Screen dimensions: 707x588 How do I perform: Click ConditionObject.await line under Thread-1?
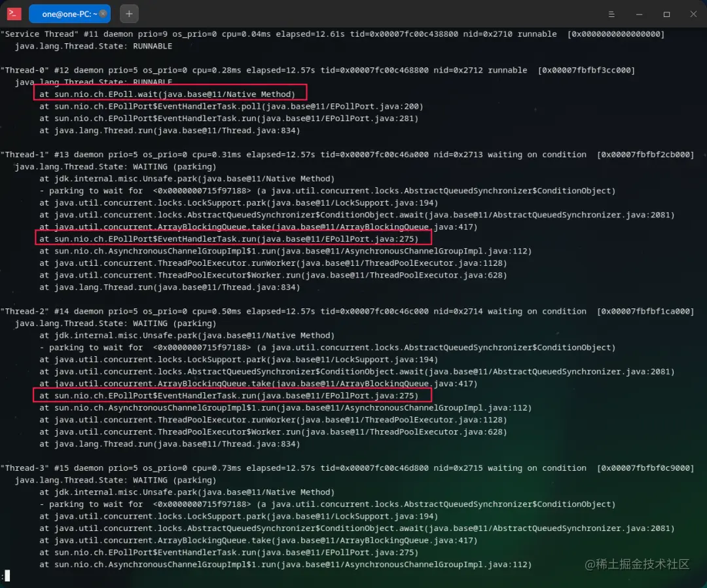coord(357,215)
